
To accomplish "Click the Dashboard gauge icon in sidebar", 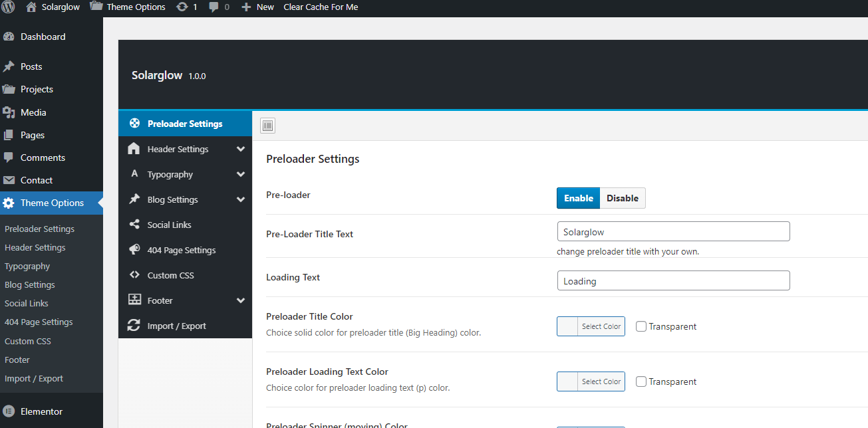I will tap(9, 37).
